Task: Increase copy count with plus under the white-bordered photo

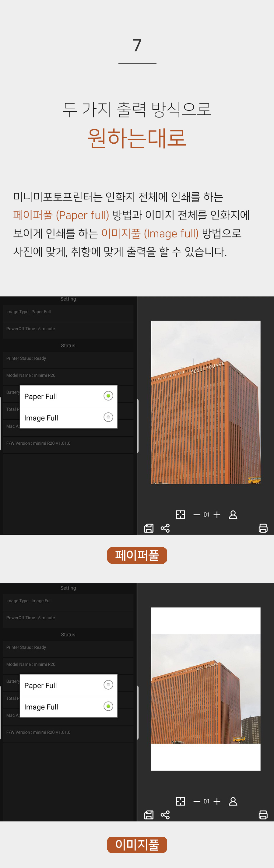Action: pyautogui.click(x=217, y=801)
